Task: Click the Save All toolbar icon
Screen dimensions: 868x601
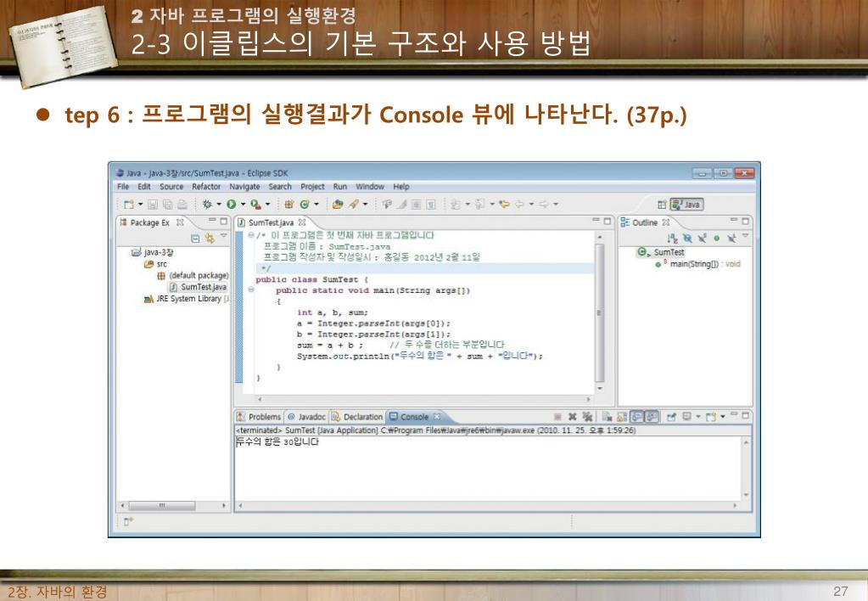Action: 167,205
